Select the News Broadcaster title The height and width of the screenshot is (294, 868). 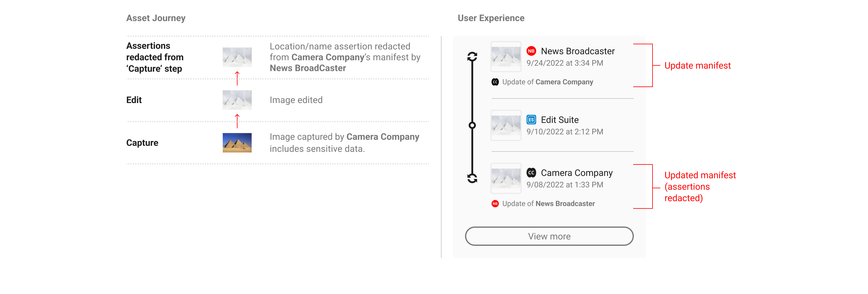point(577,51)
